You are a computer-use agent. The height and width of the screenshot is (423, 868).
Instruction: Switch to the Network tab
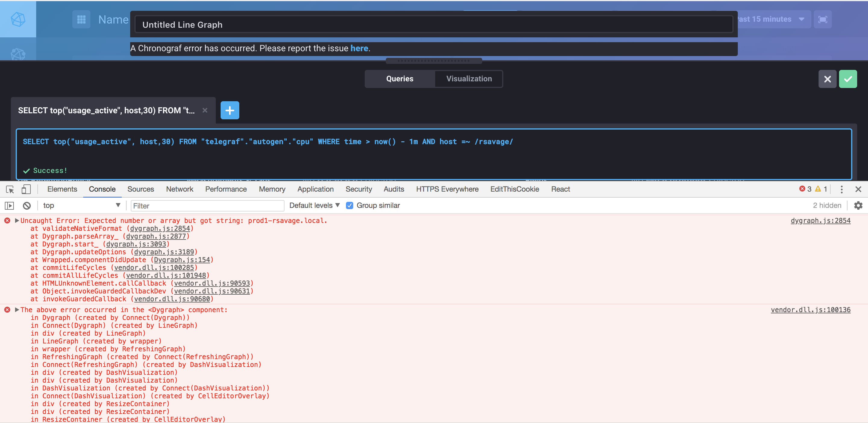click(x=179, y=189)
